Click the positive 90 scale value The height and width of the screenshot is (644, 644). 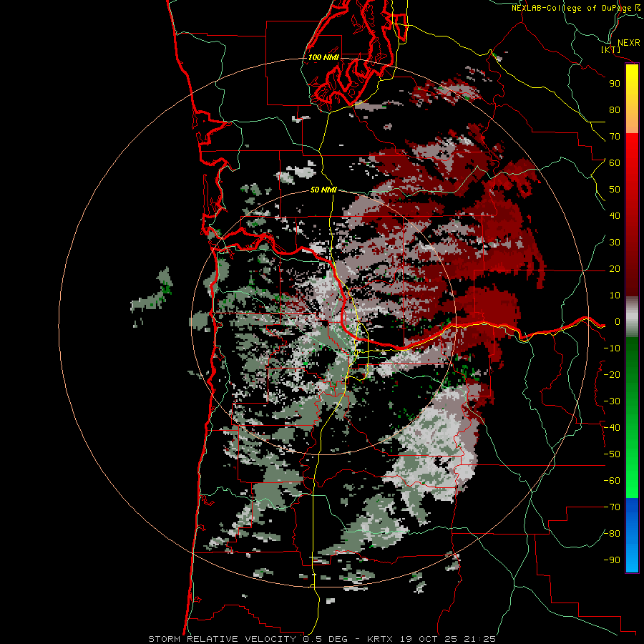[615, 84]
